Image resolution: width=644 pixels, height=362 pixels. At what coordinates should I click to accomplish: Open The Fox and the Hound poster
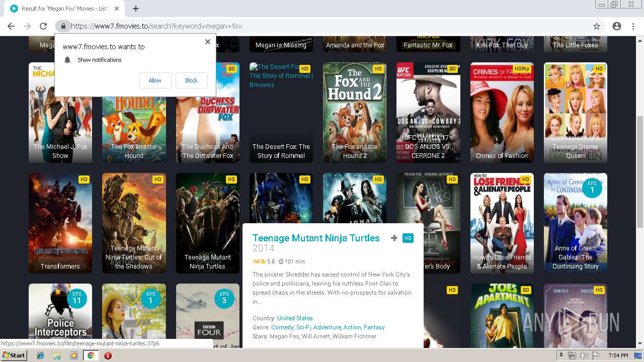[134, 130]
